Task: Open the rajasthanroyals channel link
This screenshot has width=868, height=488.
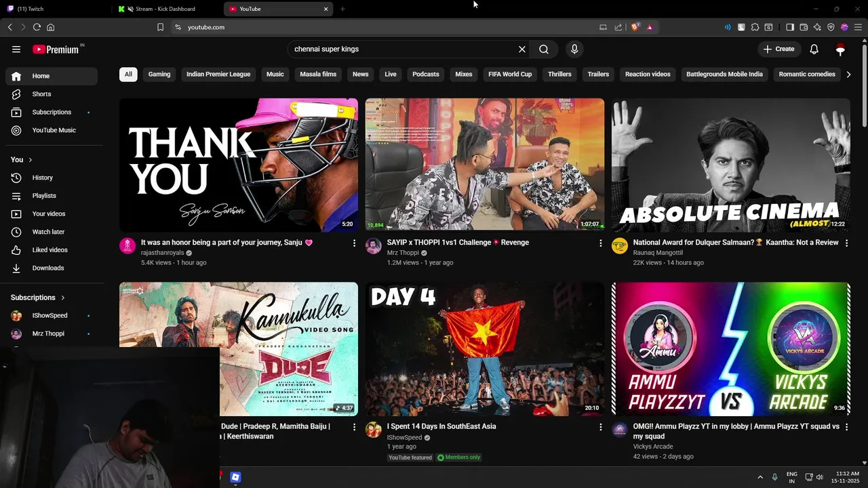Action: pyautogui.click(x=163, y=253)
